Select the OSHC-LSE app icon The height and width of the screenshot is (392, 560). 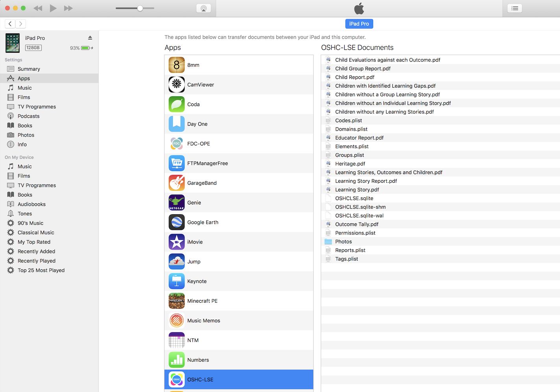pyautogui.click(x=177, y=379)
